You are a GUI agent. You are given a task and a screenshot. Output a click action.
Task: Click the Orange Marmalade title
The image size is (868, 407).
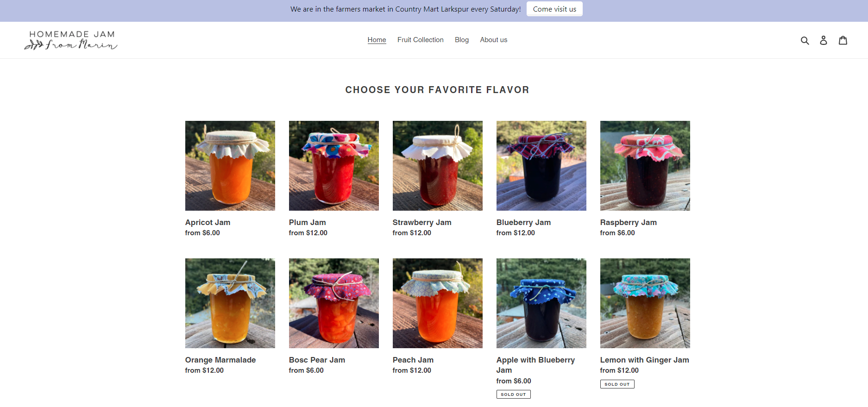point(220,360)
